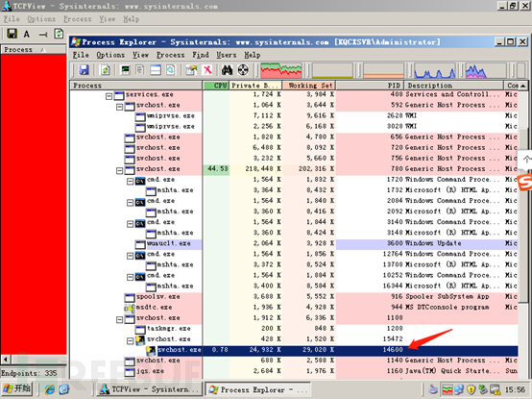
Task: Open the Process menu in Process Explorer
Action: point(170,55)
